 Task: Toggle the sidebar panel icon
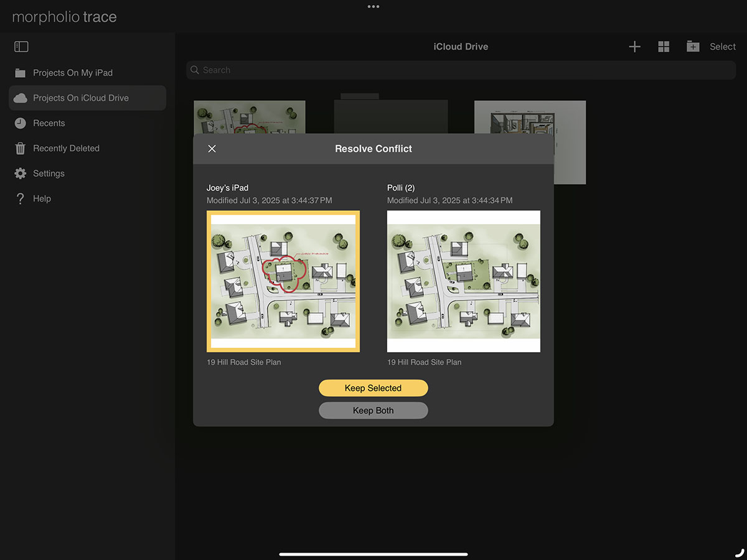click(21, 47)
